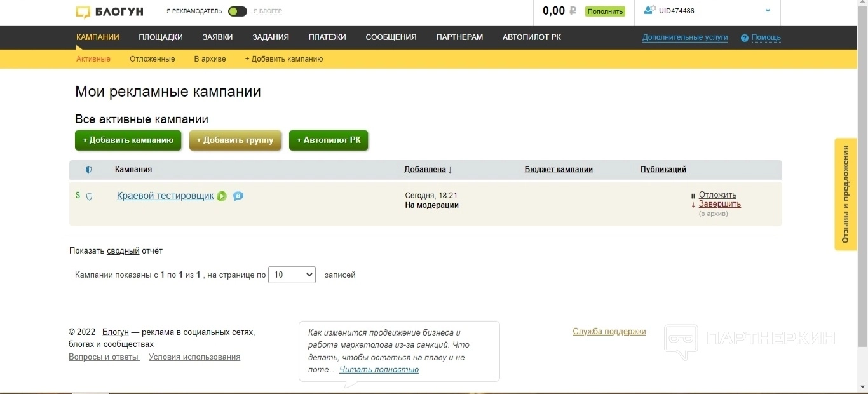Toggle the advertiser/blogger mode switch
Image resolution: width=868 pixels, height=394 pixels.
click(238, 11)
